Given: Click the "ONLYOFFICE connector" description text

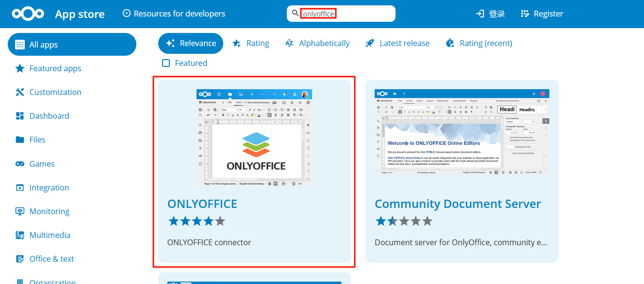Looking at the screenshot, I should (209, 242).
